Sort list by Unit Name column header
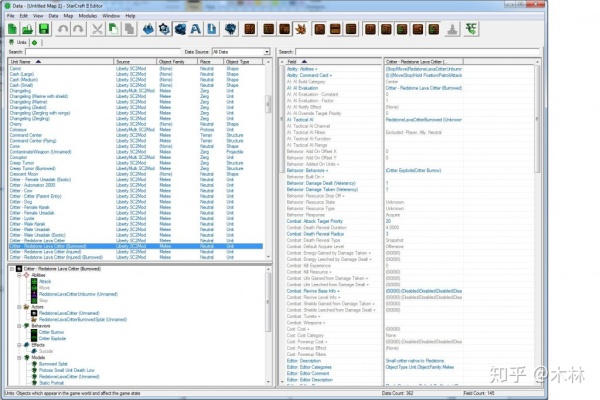This screenshot has width=600, height=400. 61,61
